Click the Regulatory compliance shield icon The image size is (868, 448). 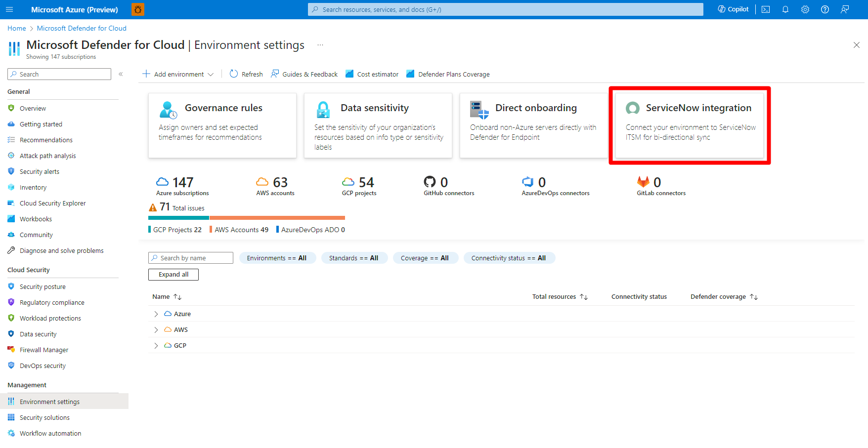click(x=11, y=302)
